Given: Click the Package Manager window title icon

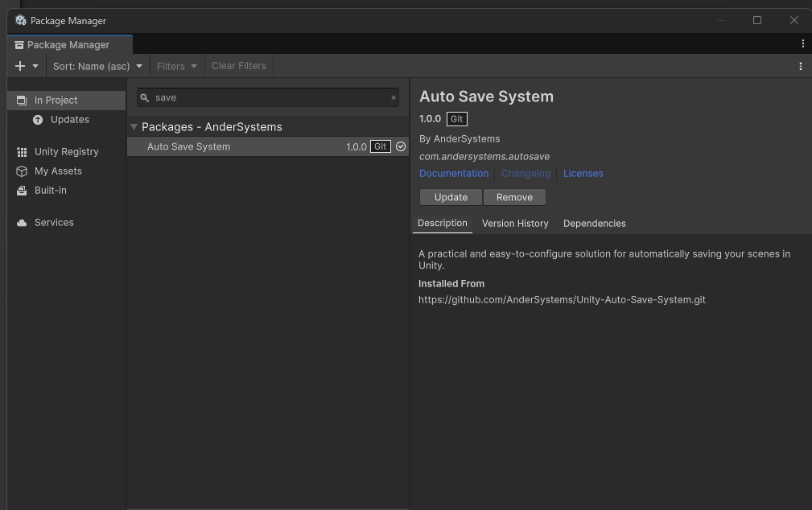Looking at the screenshot, I should [21, 20].
